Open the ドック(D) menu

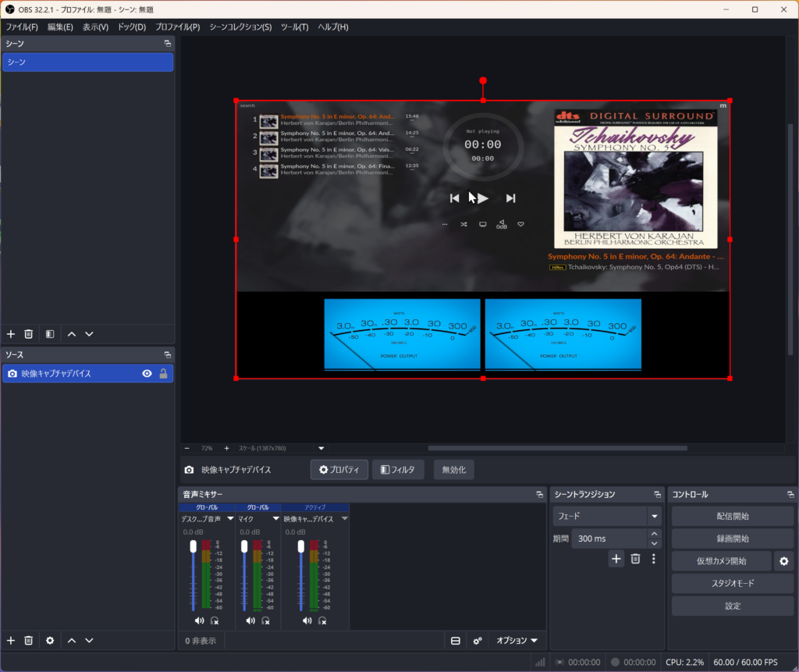131,27
